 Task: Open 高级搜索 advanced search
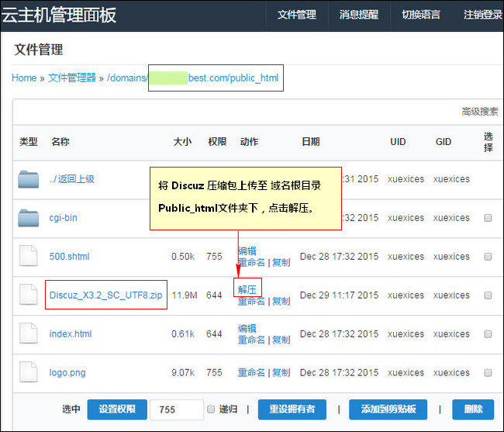[x=479, y=112]
